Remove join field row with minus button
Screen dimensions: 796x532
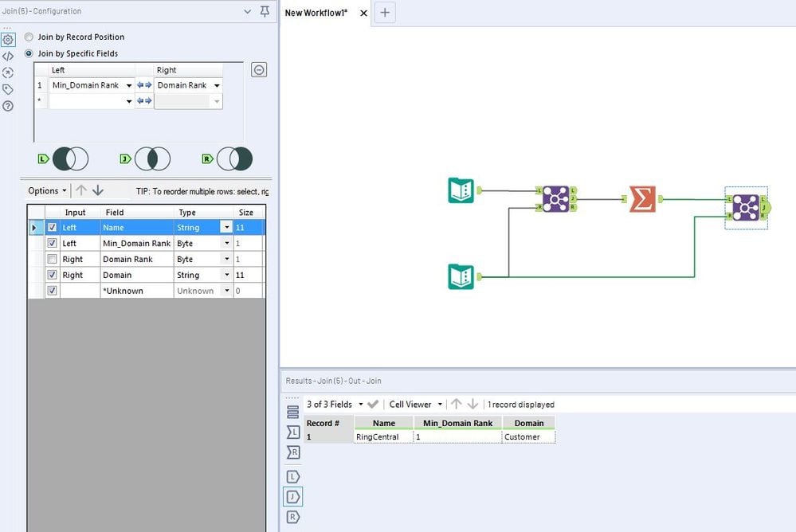click(x=259, y=69)
